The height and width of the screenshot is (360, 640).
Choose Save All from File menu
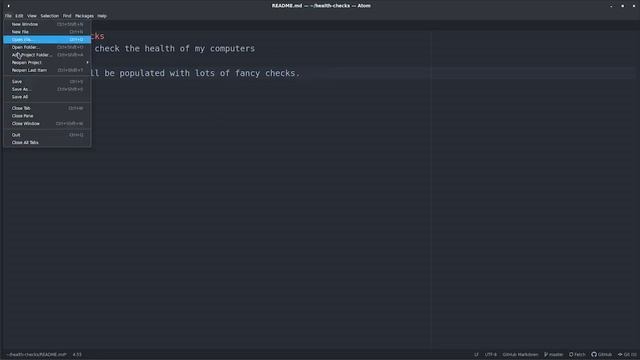(47, 97)
